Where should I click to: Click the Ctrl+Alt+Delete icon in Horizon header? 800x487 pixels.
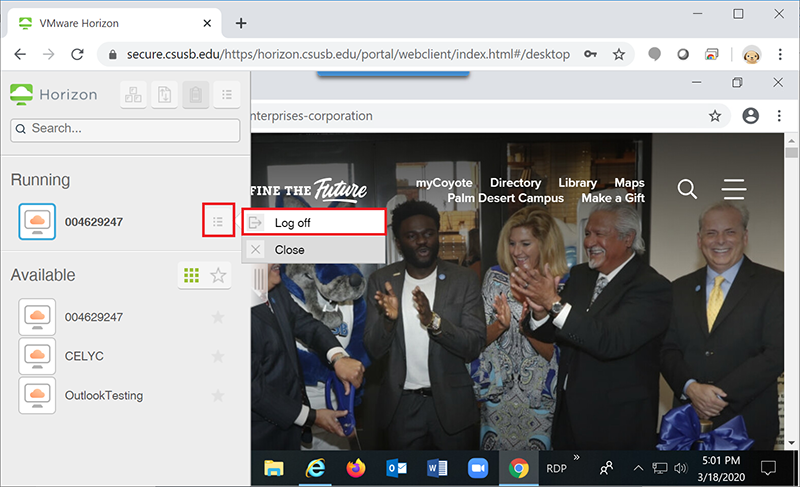(134, 95)
